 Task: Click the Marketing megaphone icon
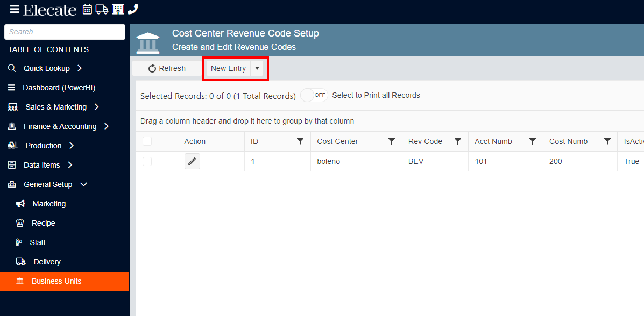[x=20, y=204]
